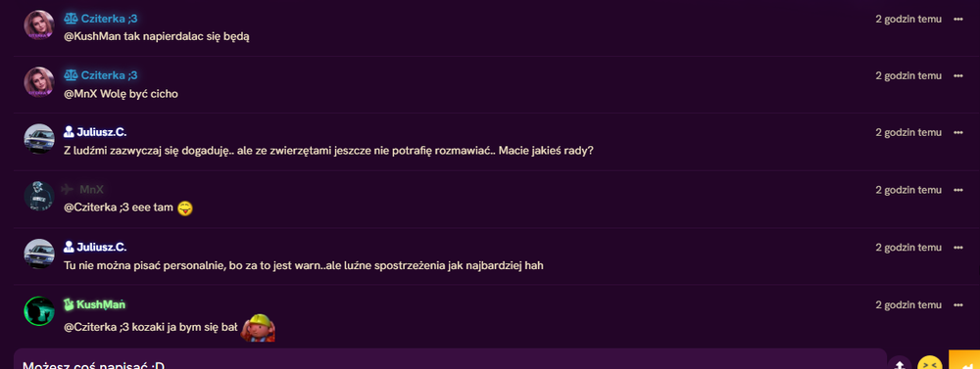
Task: Open three-dot menu on 'Wolę być cicho' message
Action: [958, 75]
